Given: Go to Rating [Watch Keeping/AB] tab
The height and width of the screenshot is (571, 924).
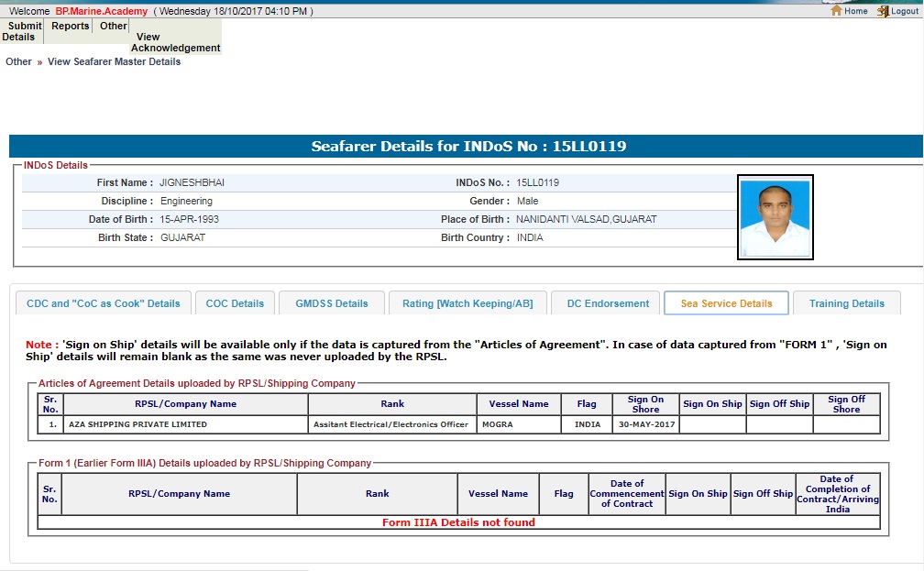Looking at the screenshot, I should coord(467,303).
